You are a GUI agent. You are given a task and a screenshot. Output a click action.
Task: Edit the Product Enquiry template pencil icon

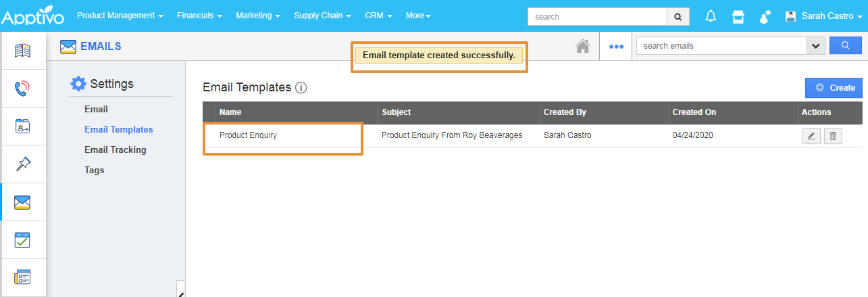point(811,136)
